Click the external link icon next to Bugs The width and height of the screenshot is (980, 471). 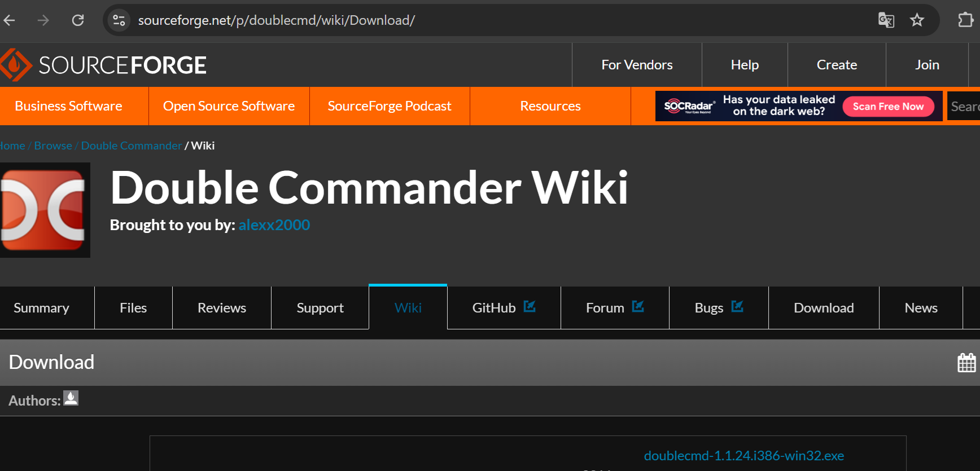click(737, 306)
